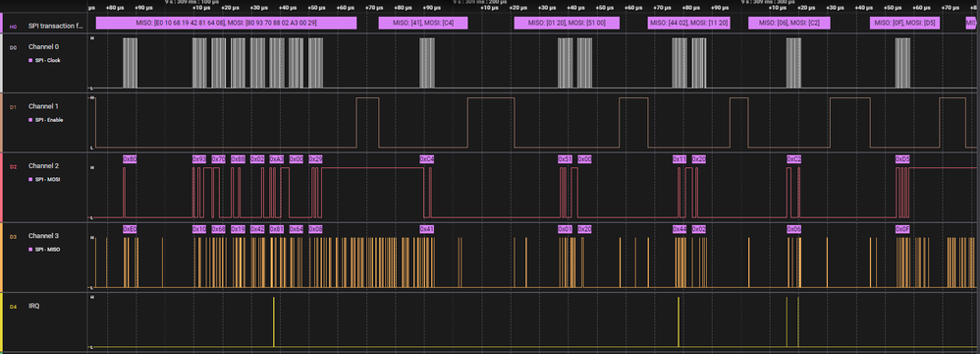Click the Channel 0 label
980x354 pixels.
44,47
